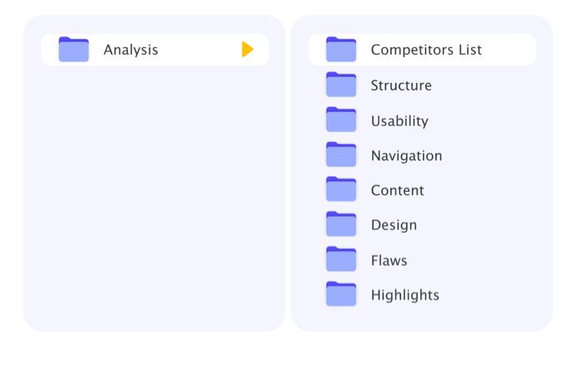Pick the Flaws label text
The height and width of the screenshot is (366, 588).
pos(389,261)
